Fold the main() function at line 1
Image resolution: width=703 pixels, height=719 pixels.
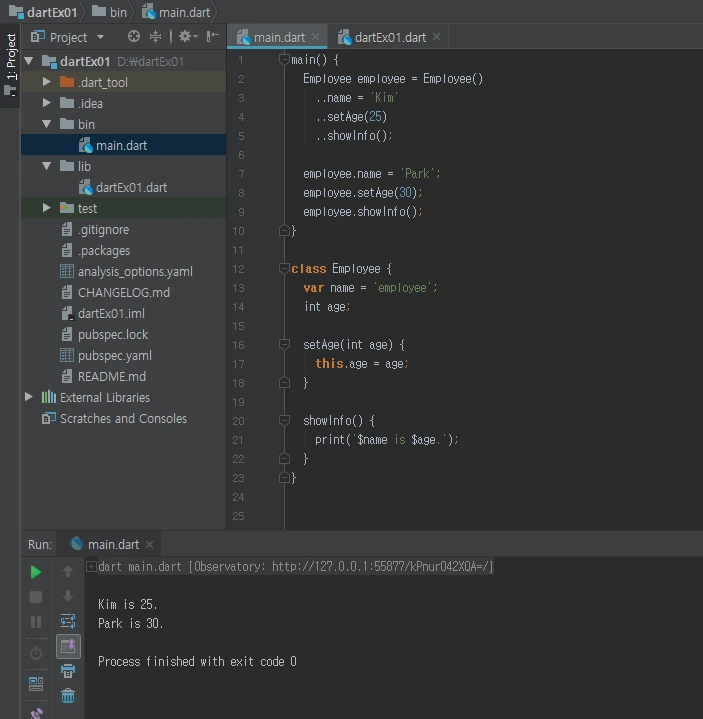[x=284, y=59]
